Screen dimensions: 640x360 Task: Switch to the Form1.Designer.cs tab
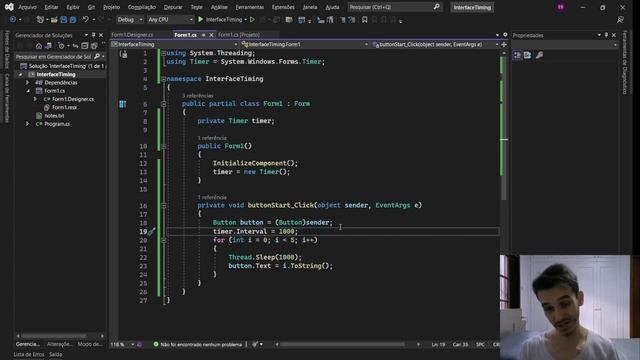pos(132,35)
